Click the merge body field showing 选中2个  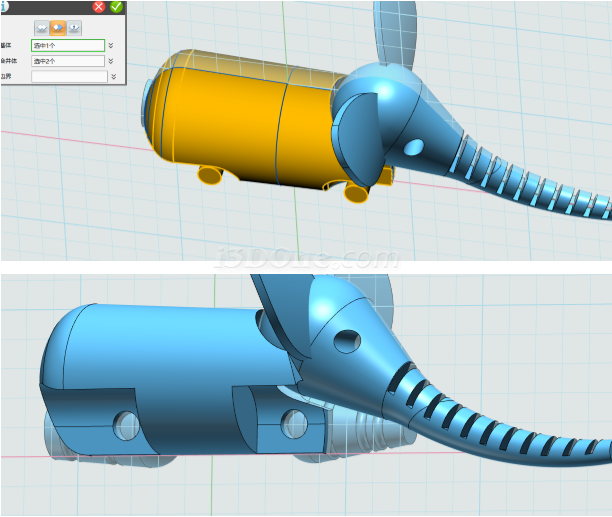click(67, 61)
